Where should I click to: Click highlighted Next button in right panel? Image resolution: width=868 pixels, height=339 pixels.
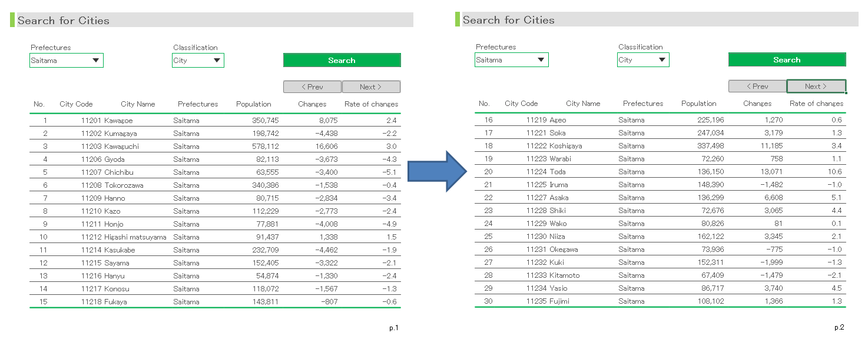816,87
